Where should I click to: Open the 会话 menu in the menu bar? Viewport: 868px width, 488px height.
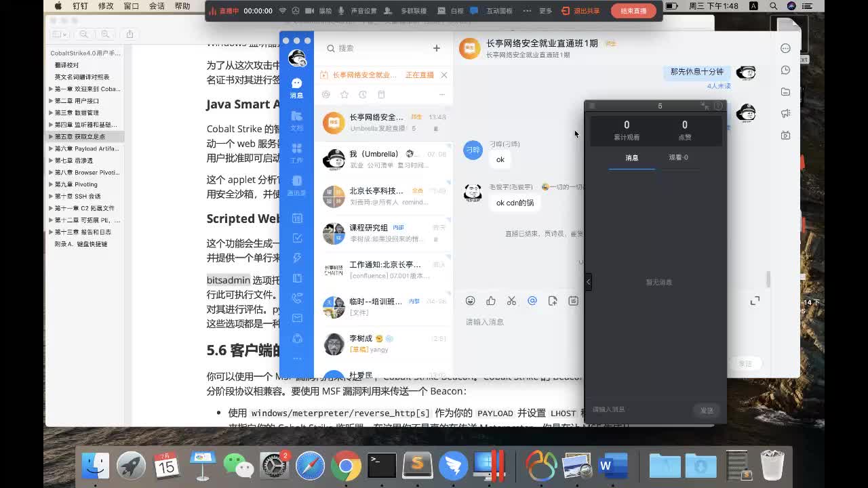(157, 6)
